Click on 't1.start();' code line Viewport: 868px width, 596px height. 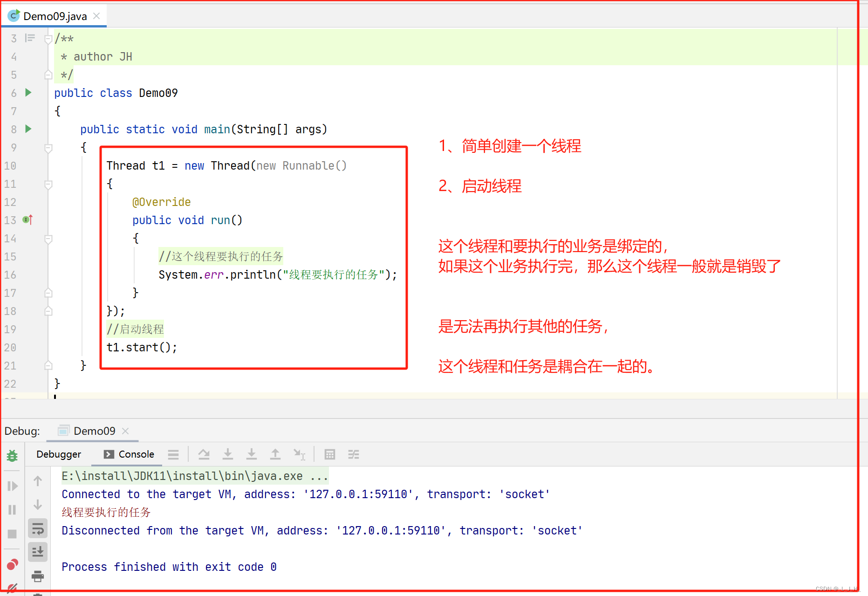click(x=142, y=347)
